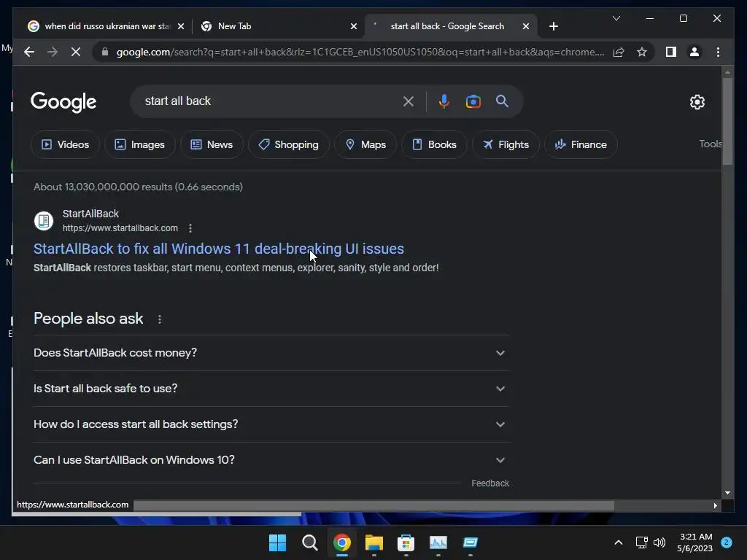
Task: Open search Tools
Action: click(x=711, y=144)
